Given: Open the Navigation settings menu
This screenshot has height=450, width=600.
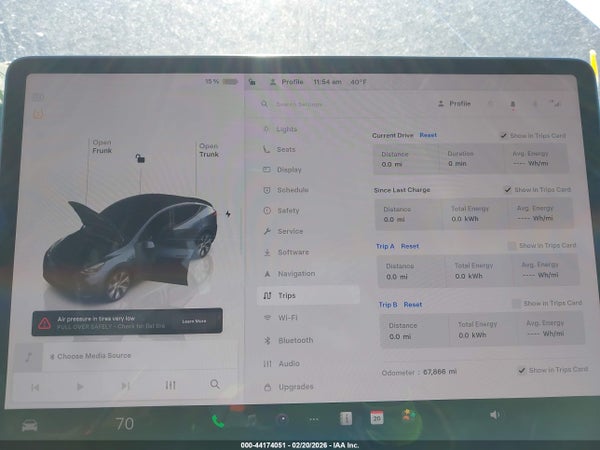Looking at the screenshot, I should coord(290,274).
